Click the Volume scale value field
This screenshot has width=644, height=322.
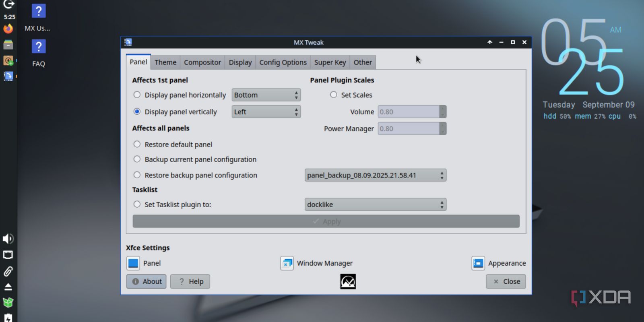(409, 112)
